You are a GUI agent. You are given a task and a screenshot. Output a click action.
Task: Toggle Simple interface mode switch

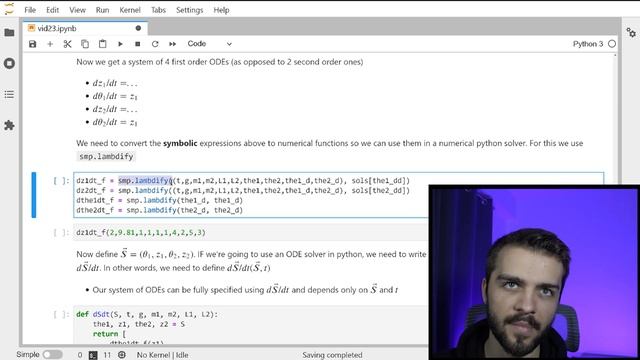[53, 355]
